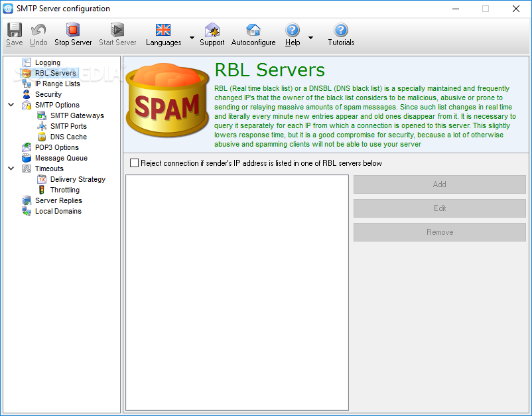Click the Help question mark icon
532x416 pixels.
pyautogui.click(x=292, y=30)
